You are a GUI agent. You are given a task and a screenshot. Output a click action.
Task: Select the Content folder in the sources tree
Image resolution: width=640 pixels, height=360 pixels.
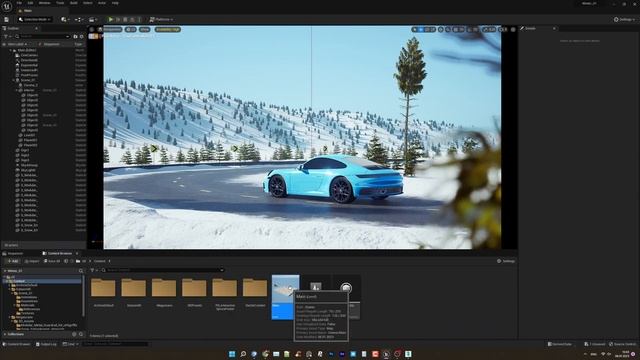click(x=42, y=281)
